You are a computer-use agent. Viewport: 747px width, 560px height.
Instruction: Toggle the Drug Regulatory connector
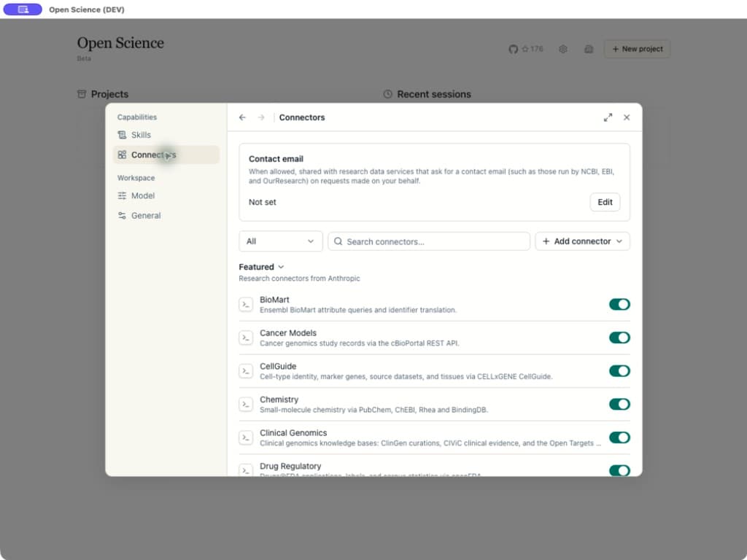pyautogui.click(x=619, y=470)
